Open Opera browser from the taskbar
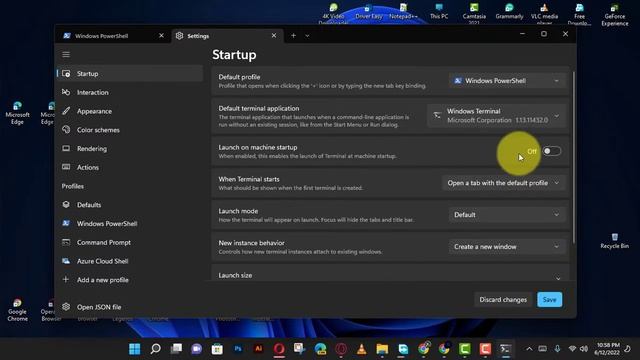This screenshot has height=360, width=640. 279,349
